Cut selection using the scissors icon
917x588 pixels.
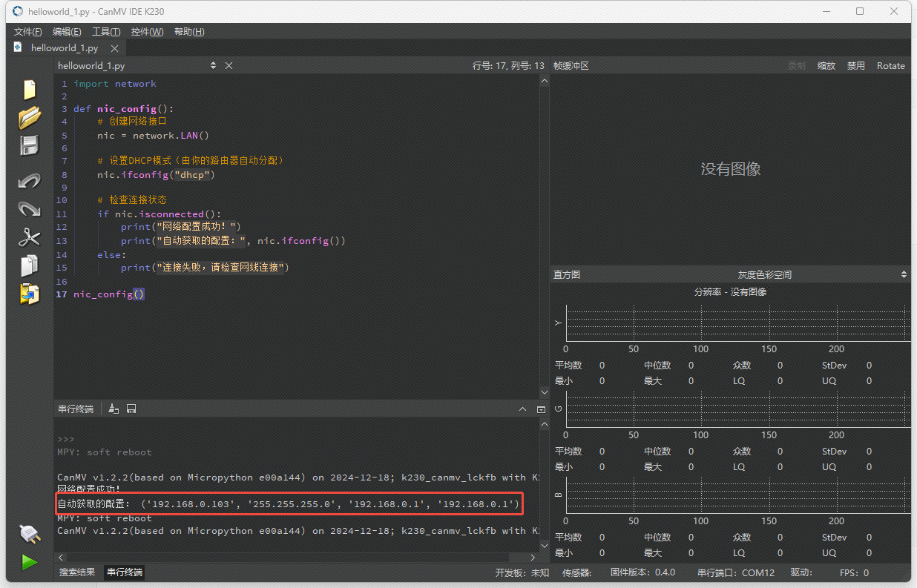coord(30,237)
